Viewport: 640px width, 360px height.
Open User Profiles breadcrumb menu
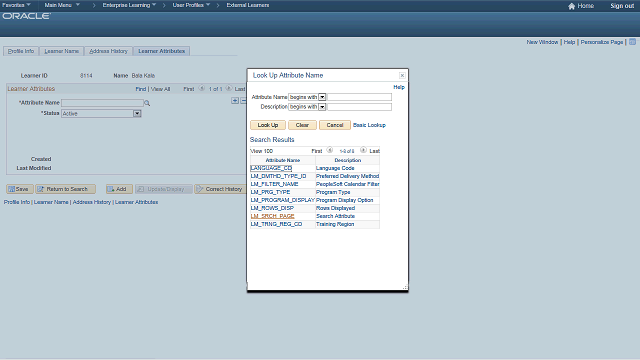[x=191, y=5]
